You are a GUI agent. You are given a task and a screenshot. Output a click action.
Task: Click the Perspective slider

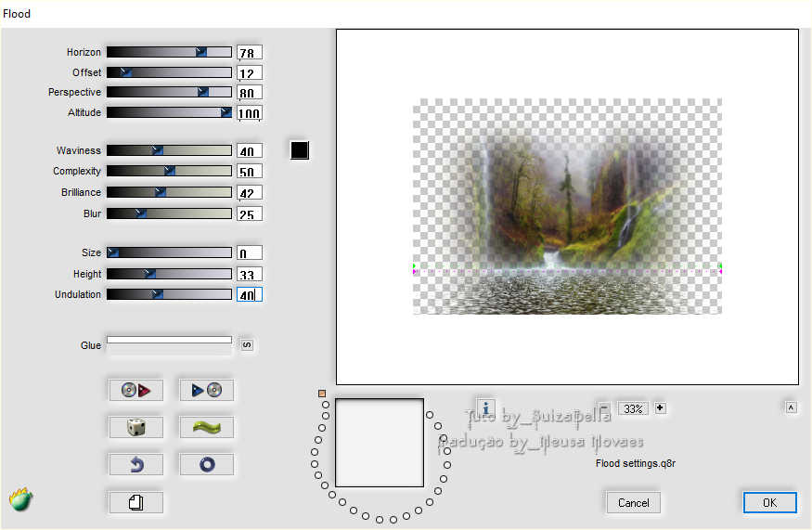pos(169,92)
